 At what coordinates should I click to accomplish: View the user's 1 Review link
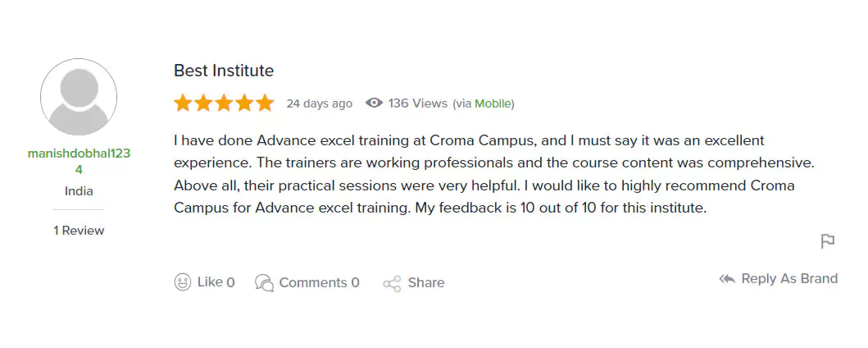click(79, 231)
